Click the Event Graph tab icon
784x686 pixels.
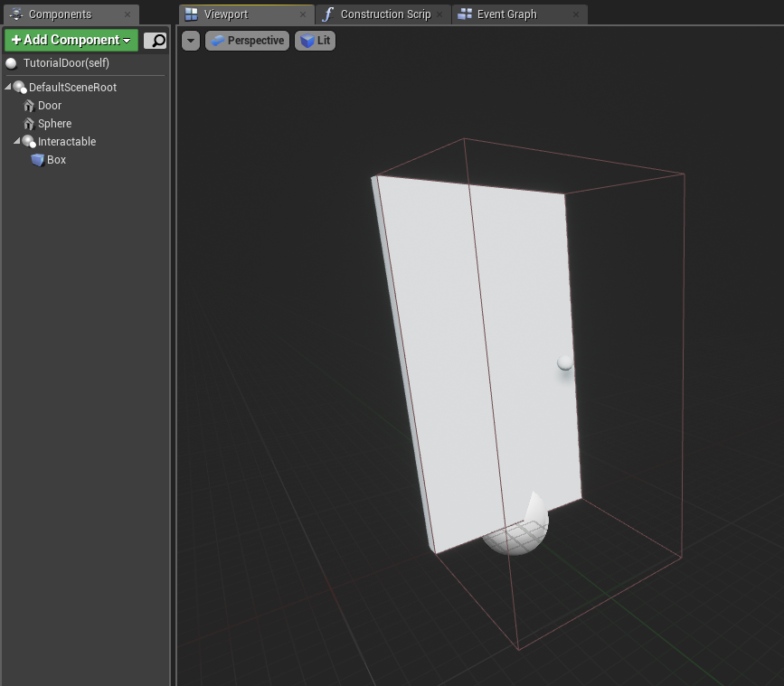pos(465,14)
